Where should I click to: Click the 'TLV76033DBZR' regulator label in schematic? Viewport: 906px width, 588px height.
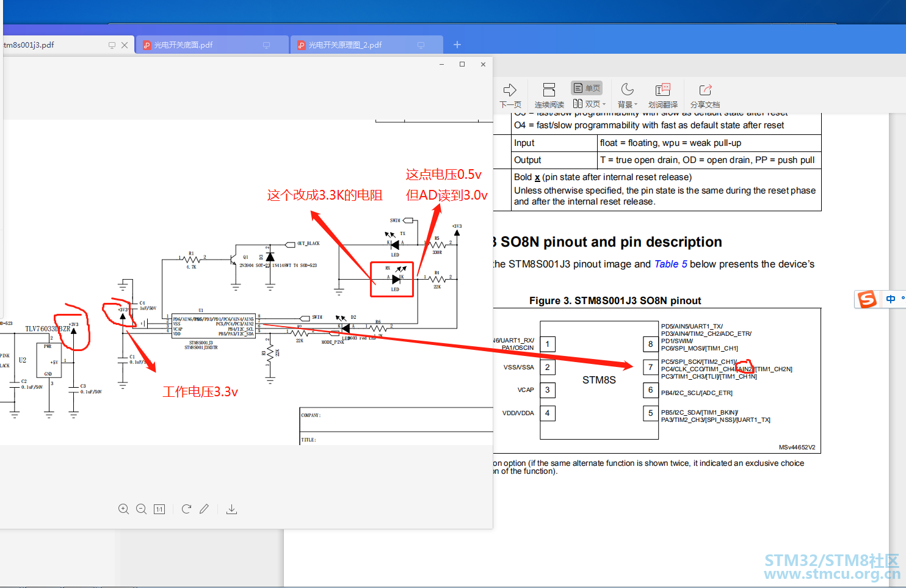pyautogui.click(x=48, y=329)
